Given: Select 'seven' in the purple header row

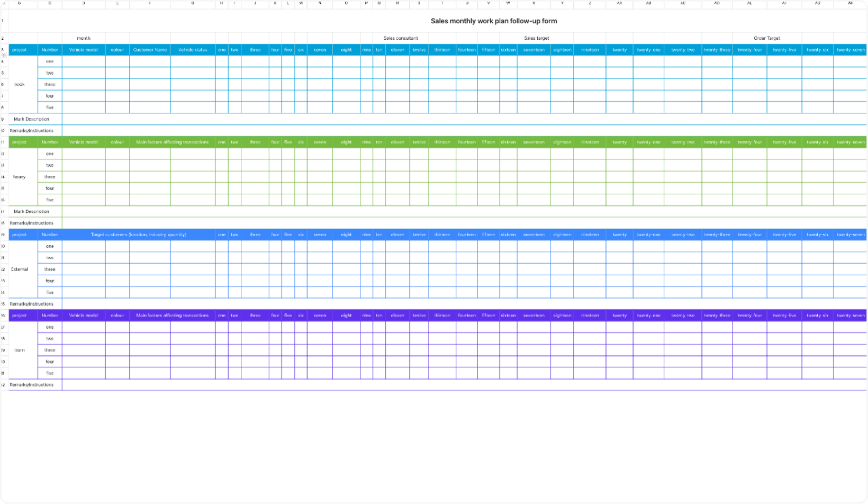Looking at the screenshot, I should [320, 316].
